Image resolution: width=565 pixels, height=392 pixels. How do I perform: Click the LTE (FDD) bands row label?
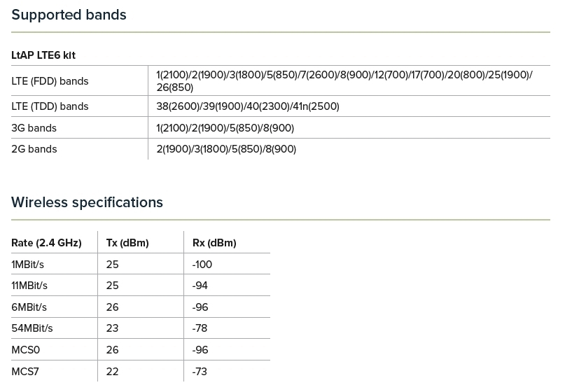(50, 81)
